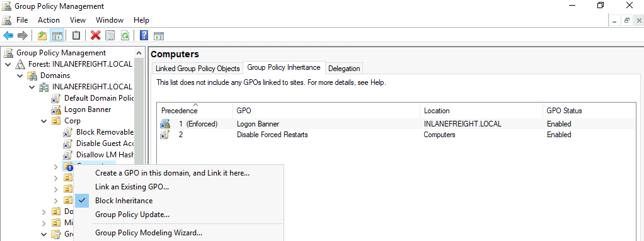Click the green Refresh toolbar icon
The image size is (644, 241).
pos(125,35)
